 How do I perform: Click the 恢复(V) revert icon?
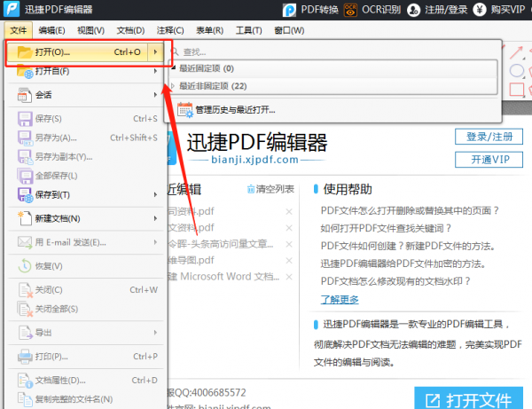tap(25, 266)
